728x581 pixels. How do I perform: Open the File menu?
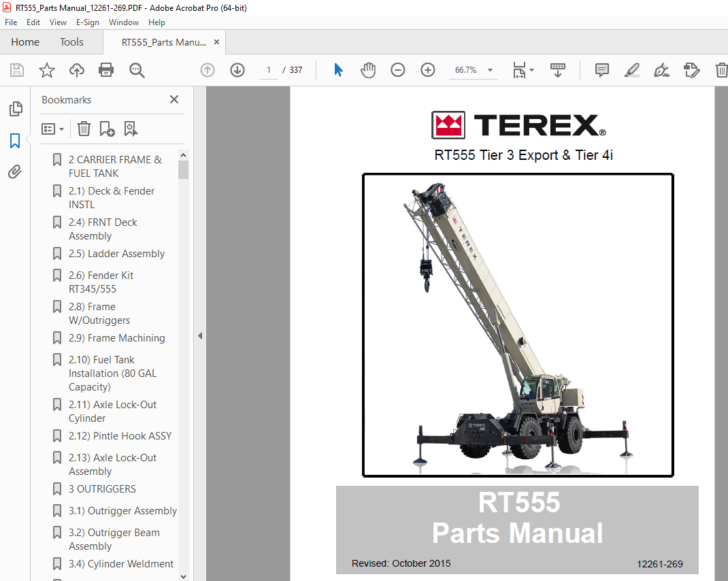click(11, 22)
